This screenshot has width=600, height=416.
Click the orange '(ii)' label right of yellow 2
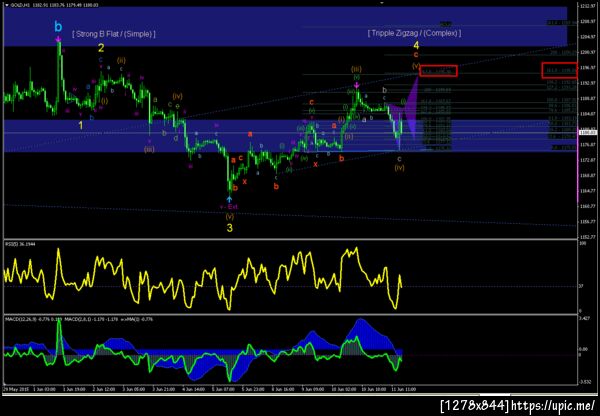(x=121, y=60)
